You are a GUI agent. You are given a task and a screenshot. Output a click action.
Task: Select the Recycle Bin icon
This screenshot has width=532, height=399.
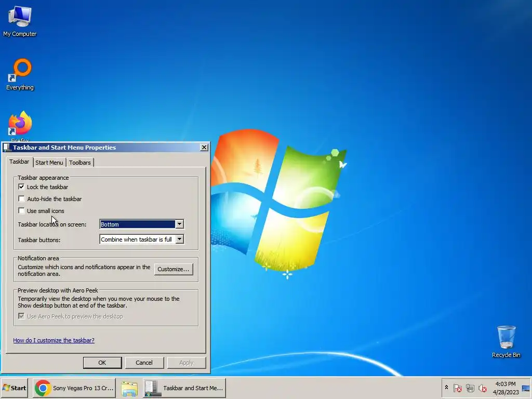[x=506, y=341]
